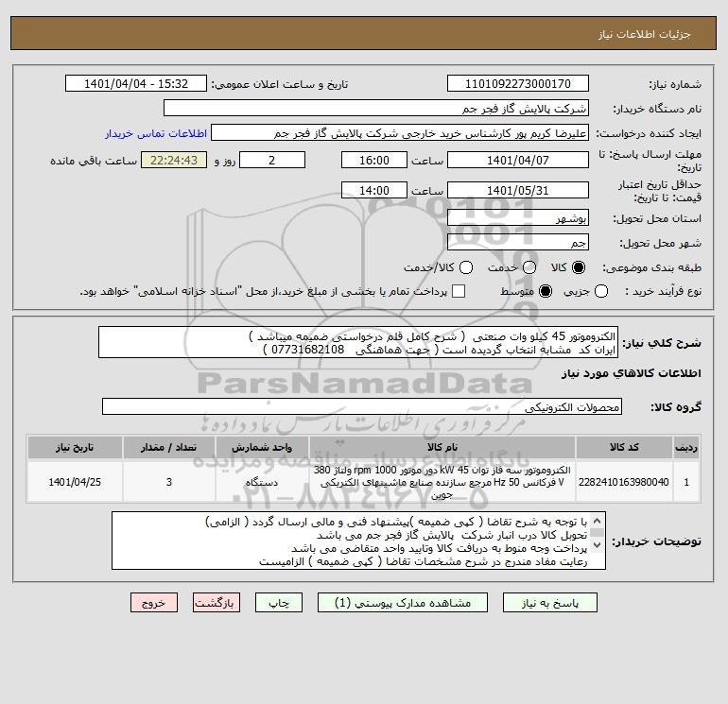The image size is (728, 704).
Task: Open مشاهده مدارک پیوستی (1) attachments
Action: pos(403,602)
